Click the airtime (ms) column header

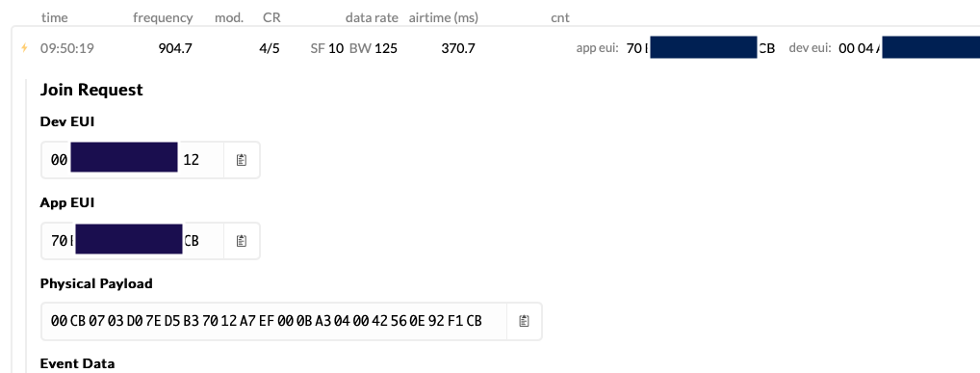[x=444, y=17]
